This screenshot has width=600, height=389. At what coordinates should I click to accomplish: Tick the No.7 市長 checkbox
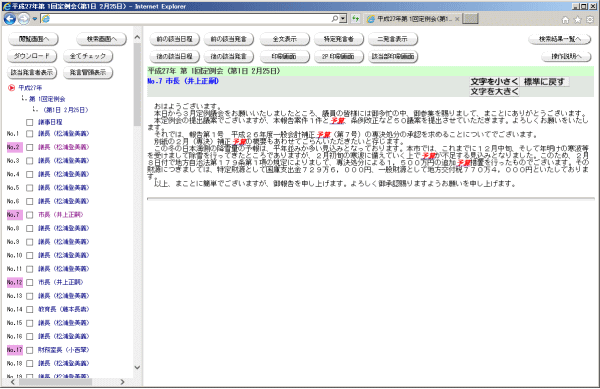29,215
